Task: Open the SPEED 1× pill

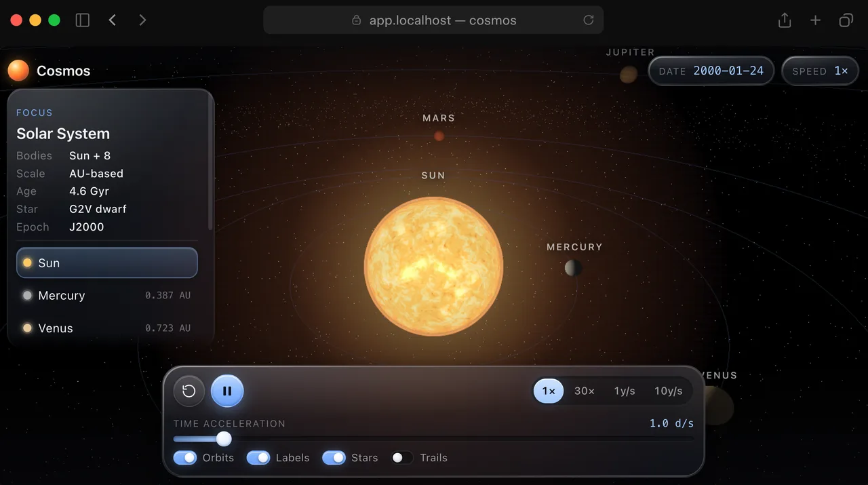Action: (821, 71)
